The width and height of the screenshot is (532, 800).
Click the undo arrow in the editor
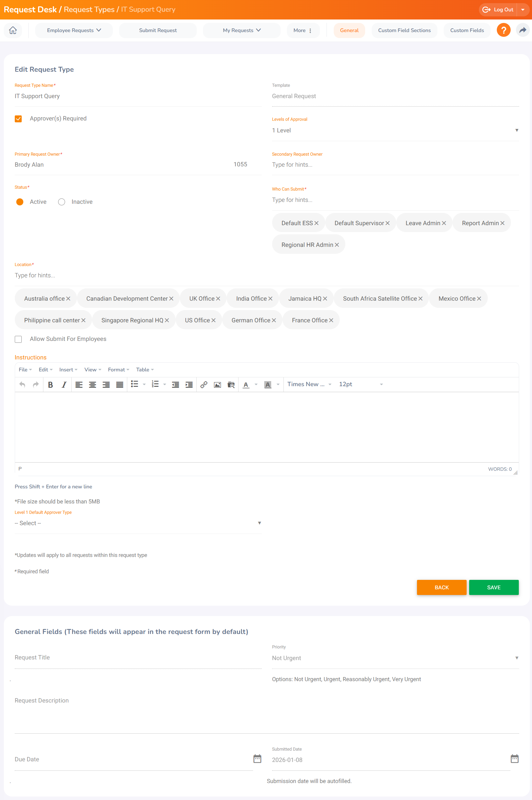click(22, 384)
